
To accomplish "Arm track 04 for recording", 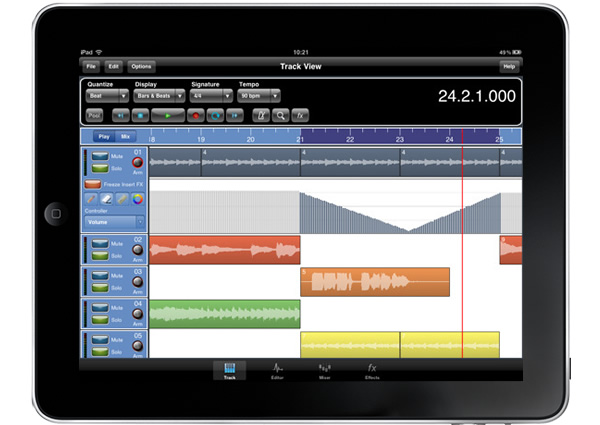I will click(137, 314).
